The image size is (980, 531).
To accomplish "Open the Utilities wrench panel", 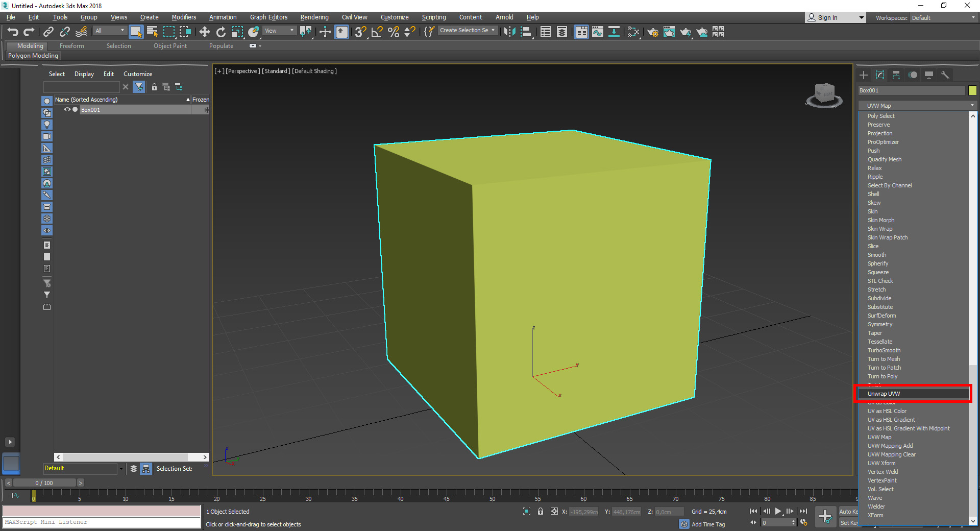I will click(945, 75).
